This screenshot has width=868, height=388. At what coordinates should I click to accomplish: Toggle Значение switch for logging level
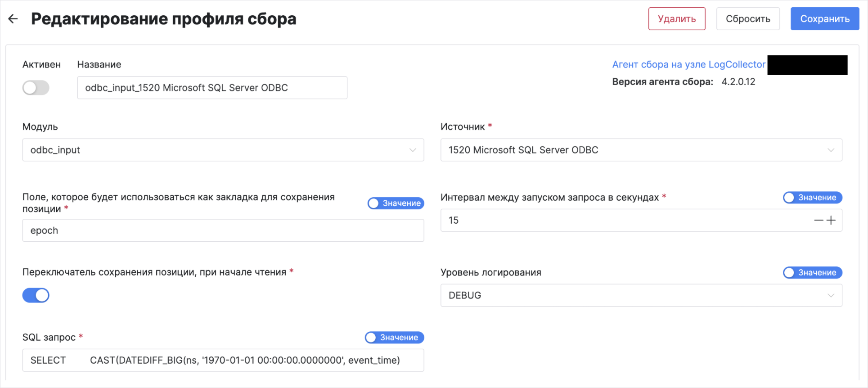point(812,273)
